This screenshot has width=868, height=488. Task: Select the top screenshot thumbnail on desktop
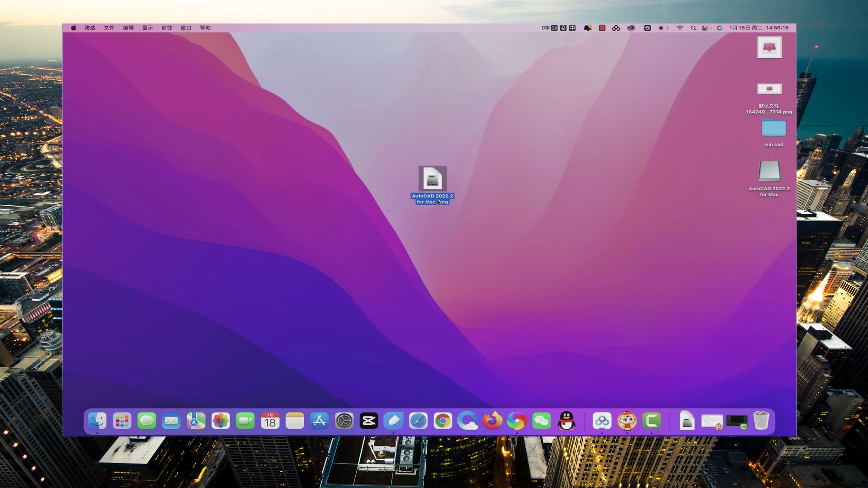coord(769,47)
